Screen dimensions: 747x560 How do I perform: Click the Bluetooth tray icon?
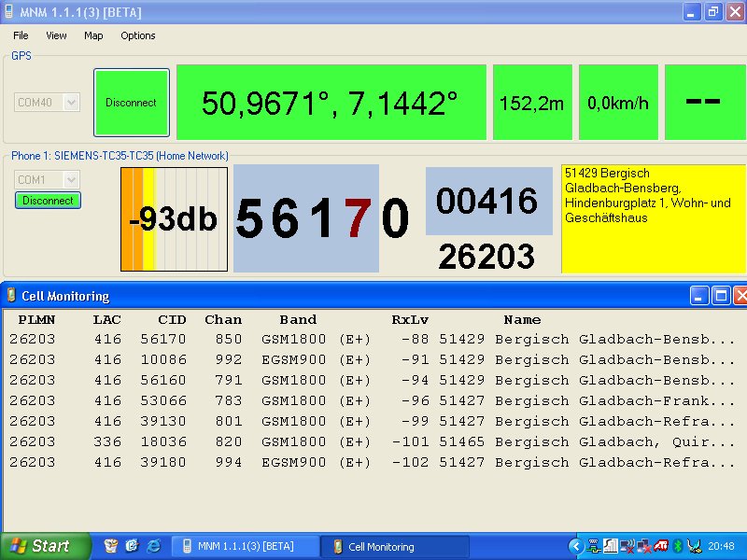tap(679, 546)
